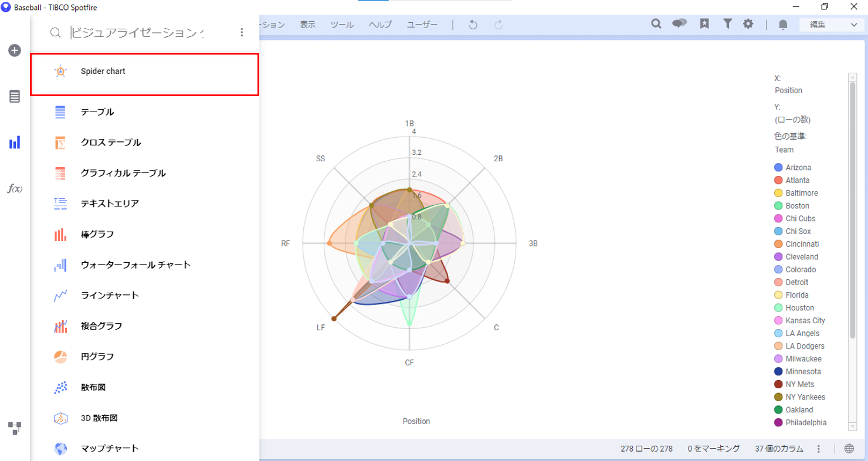868x461 pixels.
Task: Open the ヘルプ menu
Action: pos(380,25)
